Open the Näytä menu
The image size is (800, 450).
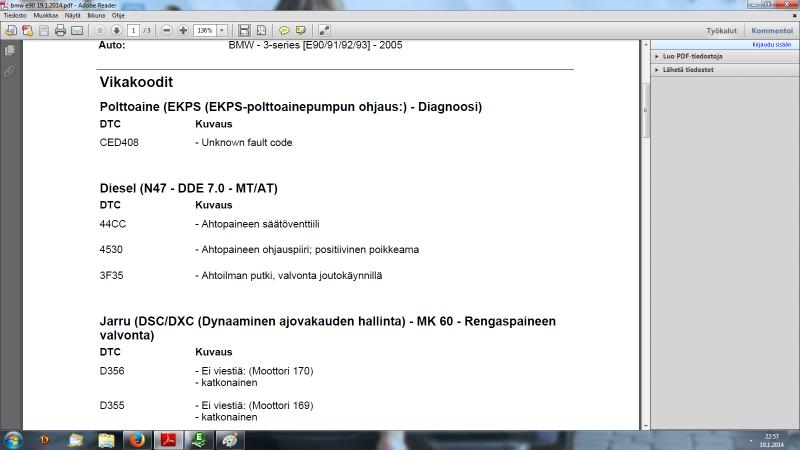point(73,16)
